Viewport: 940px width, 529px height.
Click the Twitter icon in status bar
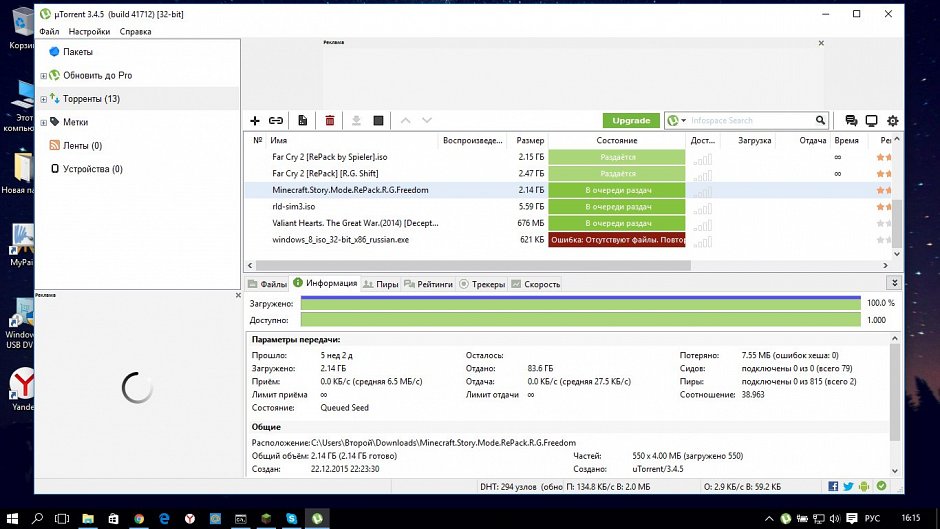click(848, 486)
